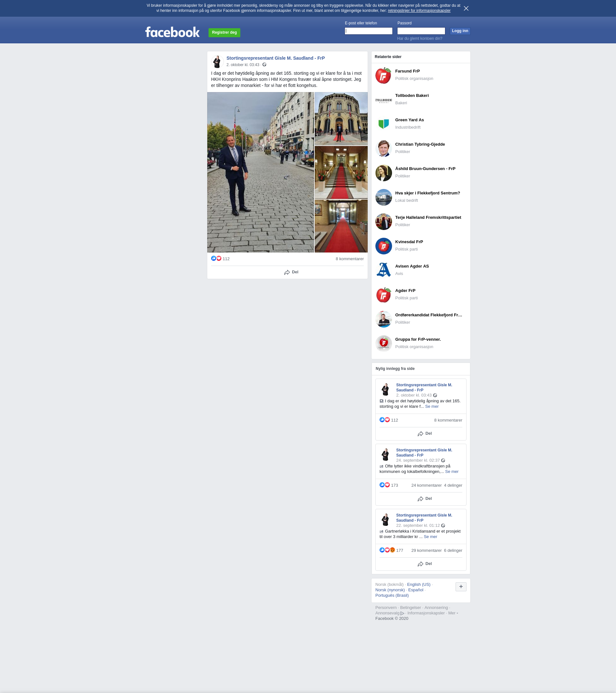Focus the Passord field

[x=421, y=31]
